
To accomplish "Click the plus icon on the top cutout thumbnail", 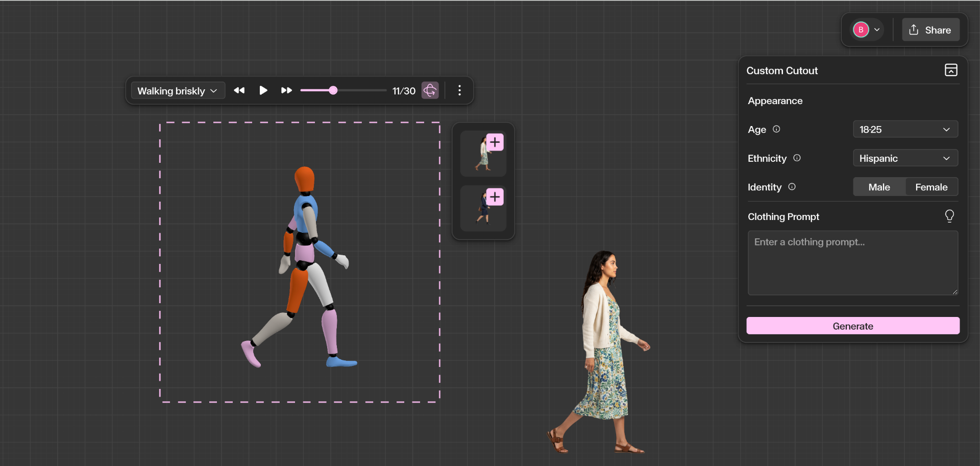I will (495, 142).
